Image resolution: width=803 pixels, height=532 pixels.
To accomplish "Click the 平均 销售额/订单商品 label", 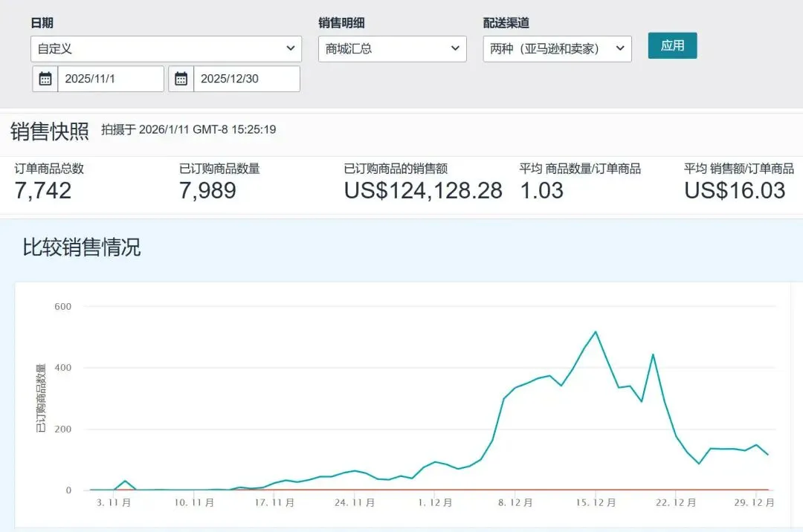I will 739,169.
